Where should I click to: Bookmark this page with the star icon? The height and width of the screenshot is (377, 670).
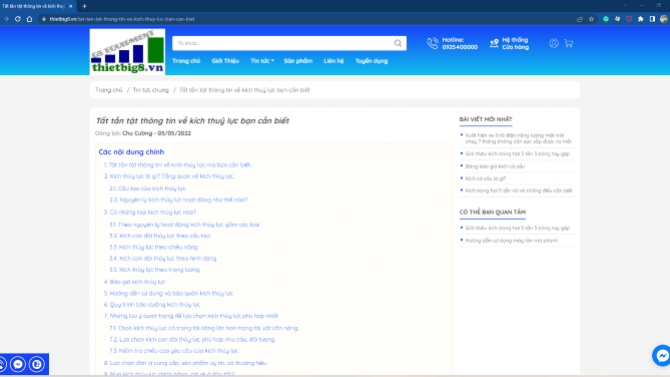point(591,19)
